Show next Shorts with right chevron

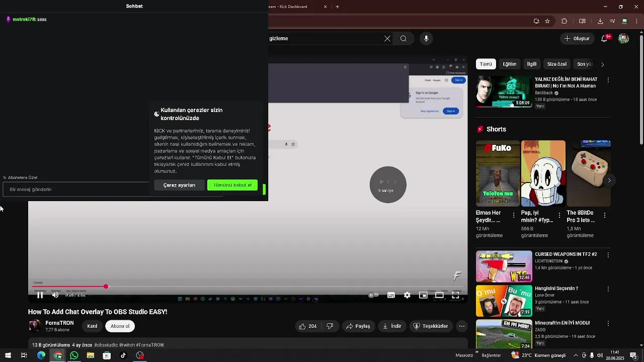pos(609,180)
